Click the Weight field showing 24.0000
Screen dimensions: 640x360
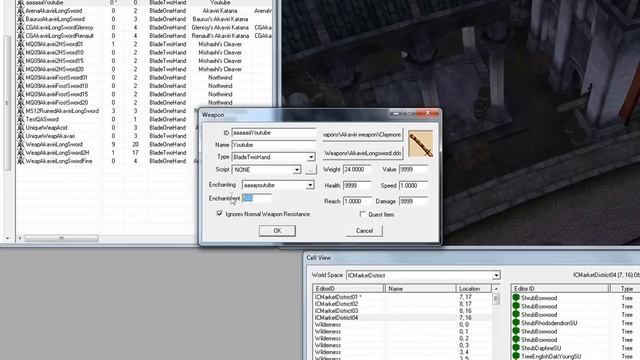pyautogui.click(x=357, y=169)
